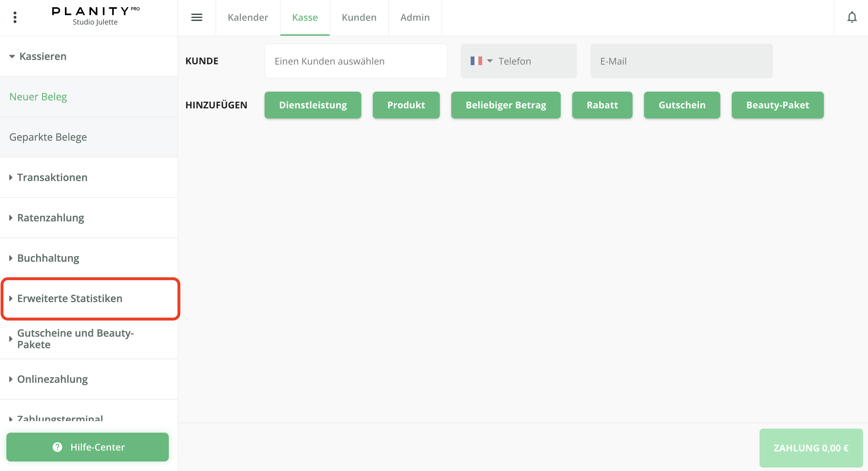Toggle the hamburger sidebar menu
Viewport: 868px width, 471px height.
(x=197, y=17)
